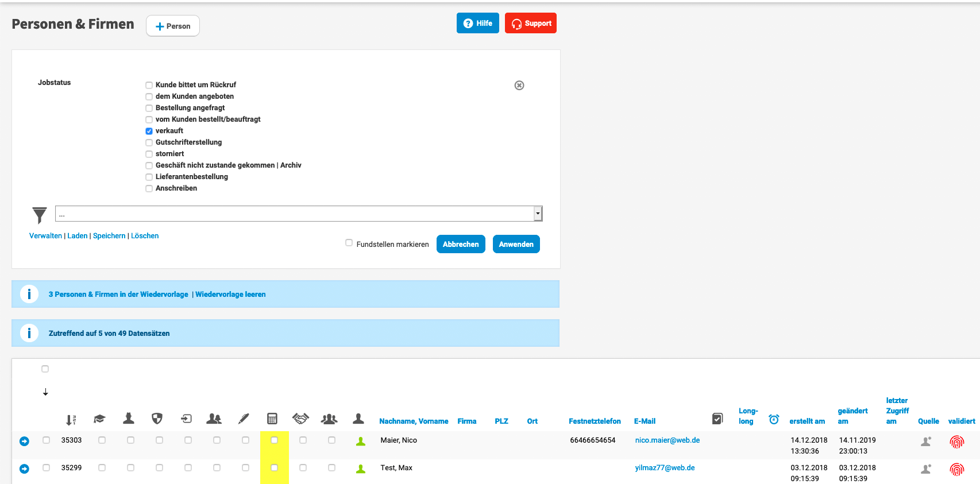Sort by the numeric sort-order icon
The image size is (980, 484).
[71, 420]
